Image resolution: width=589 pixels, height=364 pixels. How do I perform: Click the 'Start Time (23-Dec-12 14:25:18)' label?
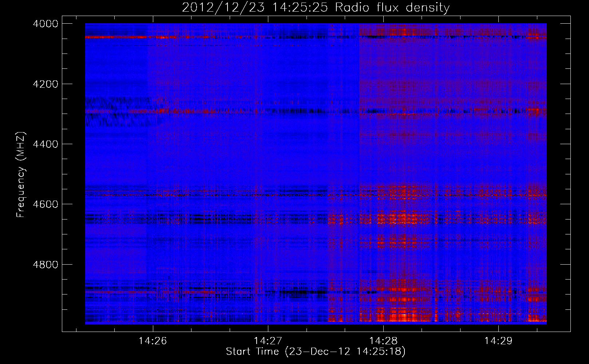(x=316, y=352)
